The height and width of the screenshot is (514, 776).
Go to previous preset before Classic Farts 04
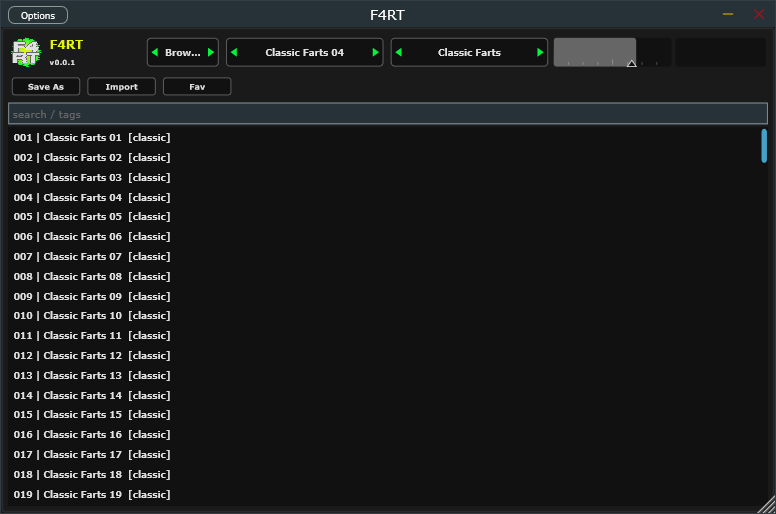234,52
